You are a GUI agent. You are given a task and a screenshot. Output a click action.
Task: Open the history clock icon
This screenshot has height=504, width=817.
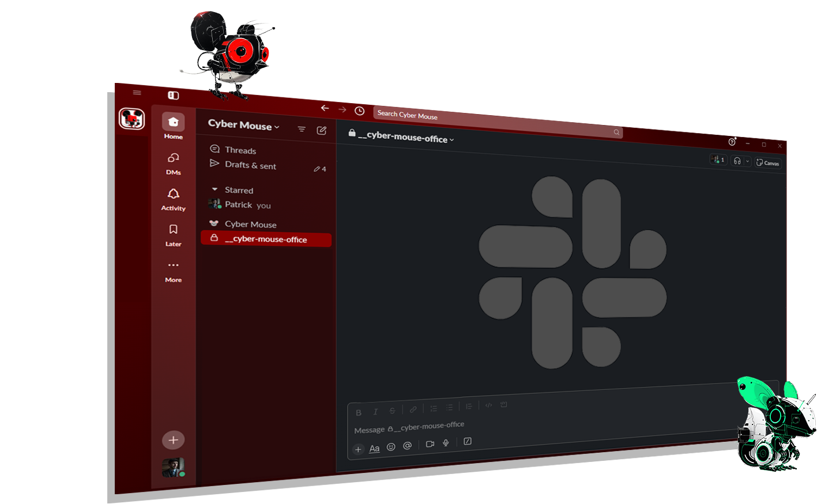coord(359,111)
